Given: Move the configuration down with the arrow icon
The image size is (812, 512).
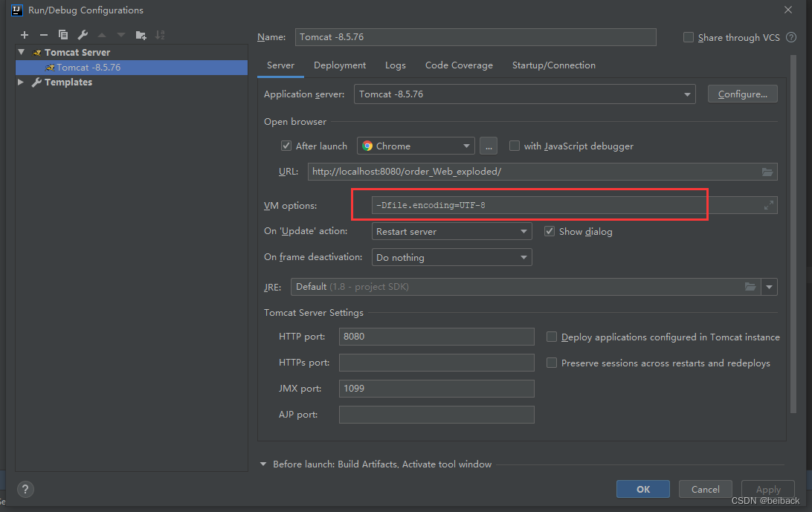Looking at the screenshot, I should click(121, 35).
